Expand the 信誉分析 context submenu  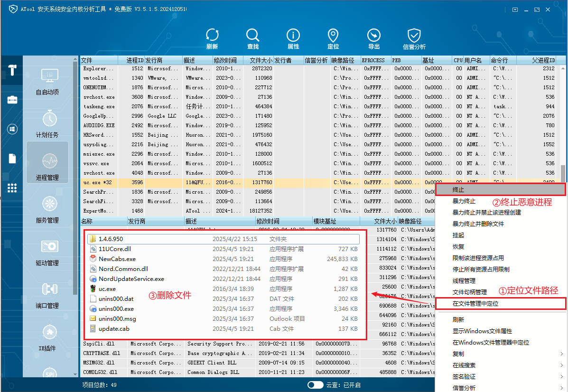pyautogui.click(x=502, y=388)
